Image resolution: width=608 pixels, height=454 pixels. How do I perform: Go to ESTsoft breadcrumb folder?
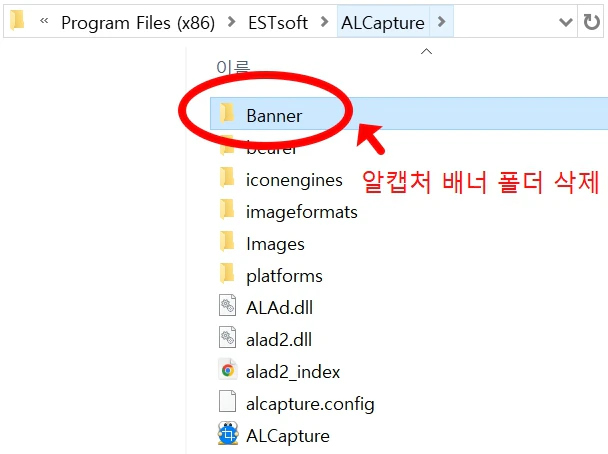coord(278,23)
